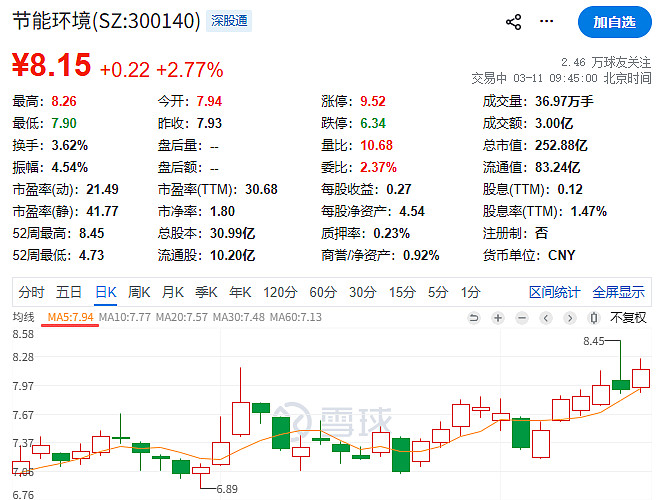The height and width of the screenshot is (500, 660).
Task: Switch to 120分 chart
Action: (x=280, y=292)
